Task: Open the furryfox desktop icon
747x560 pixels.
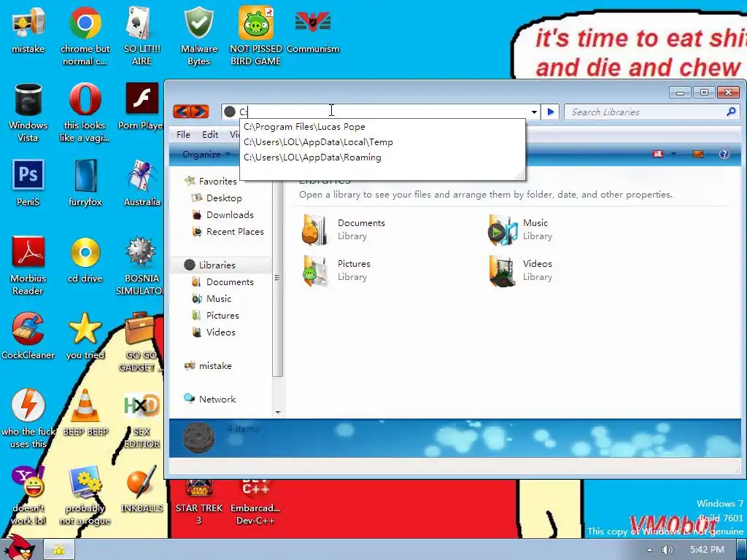Action: [85, 183]
